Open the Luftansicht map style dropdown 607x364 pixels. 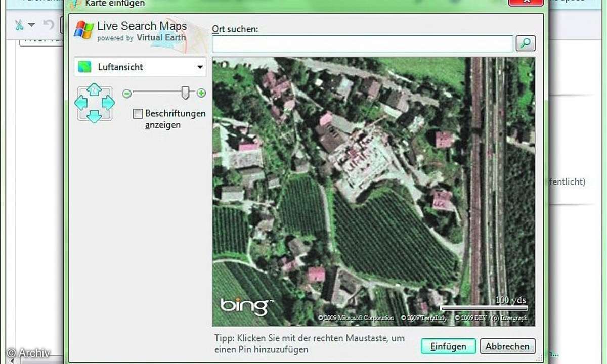point(140,67)
